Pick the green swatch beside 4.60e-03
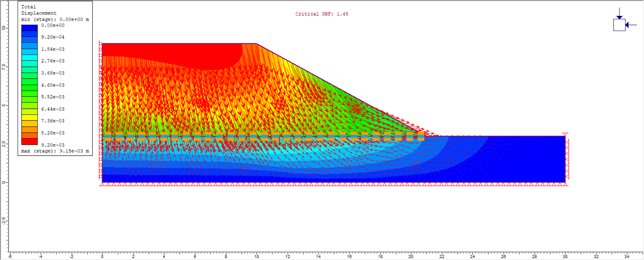The height and width of the screenshot is (260, 644). 30,81
